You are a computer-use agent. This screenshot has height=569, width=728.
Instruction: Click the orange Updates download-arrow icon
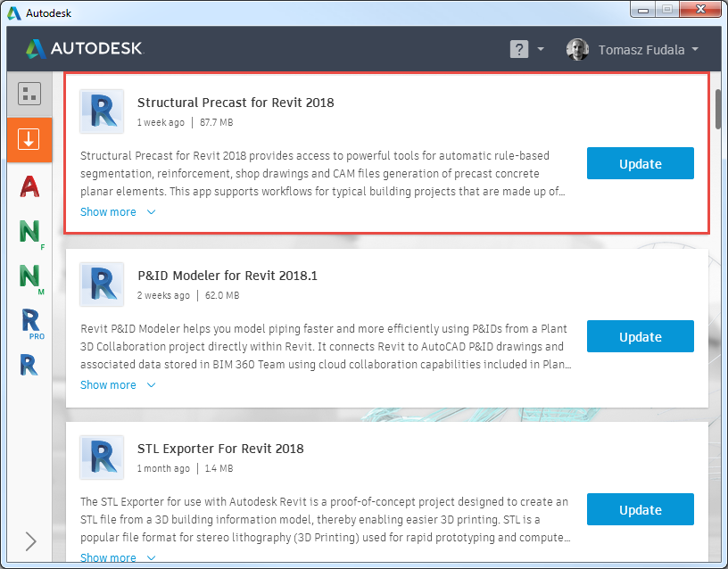pos(29,140)
